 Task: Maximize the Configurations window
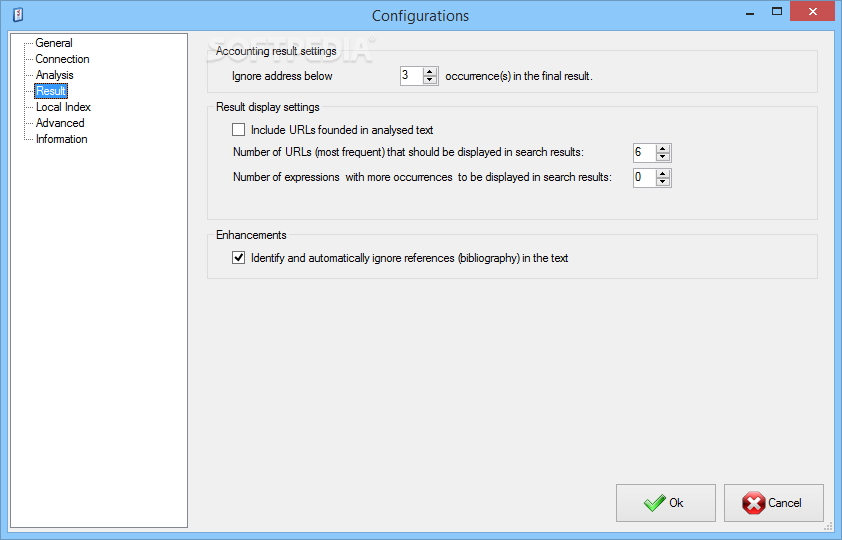776,12
